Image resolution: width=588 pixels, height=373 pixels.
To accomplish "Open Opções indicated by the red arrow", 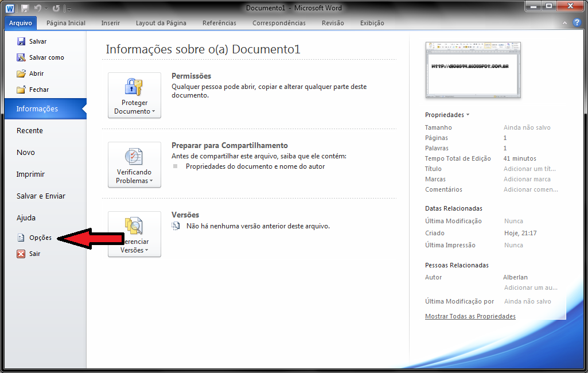I will [x=38, y=237].
